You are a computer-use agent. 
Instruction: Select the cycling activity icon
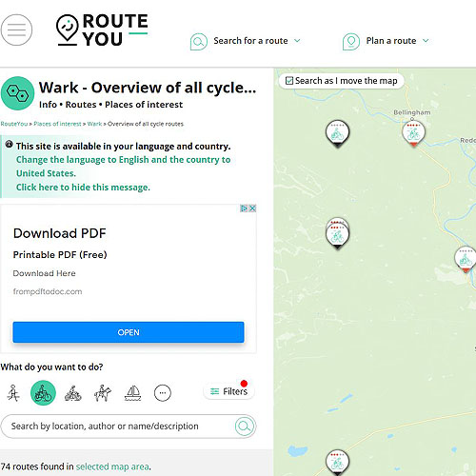point(43,393)
